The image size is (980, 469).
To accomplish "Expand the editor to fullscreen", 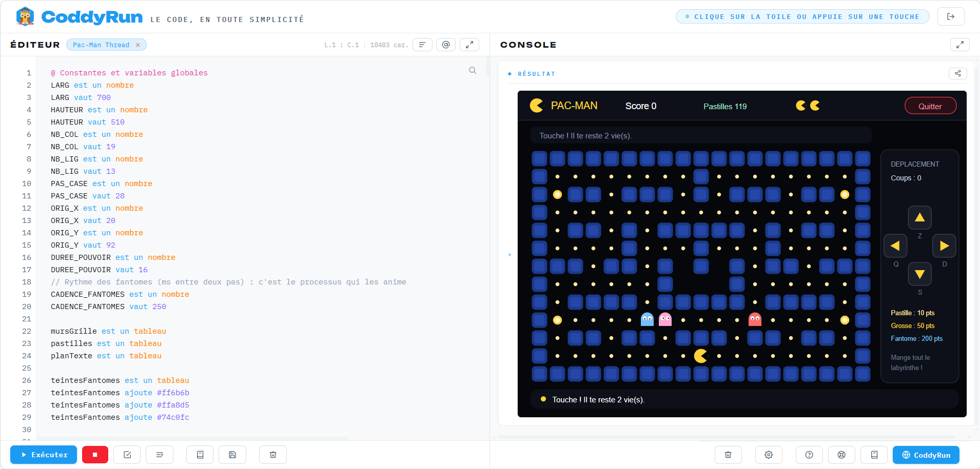I will [x=469, y=45].
